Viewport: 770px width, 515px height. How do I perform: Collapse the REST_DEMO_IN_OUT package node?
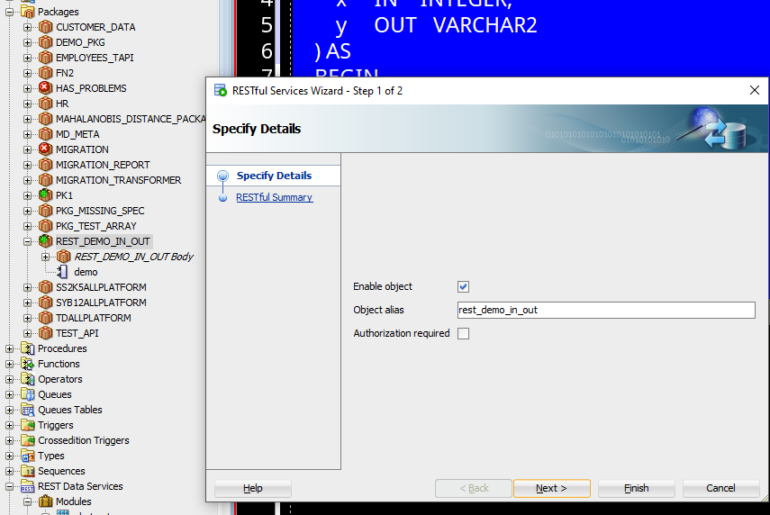point(28,241)
